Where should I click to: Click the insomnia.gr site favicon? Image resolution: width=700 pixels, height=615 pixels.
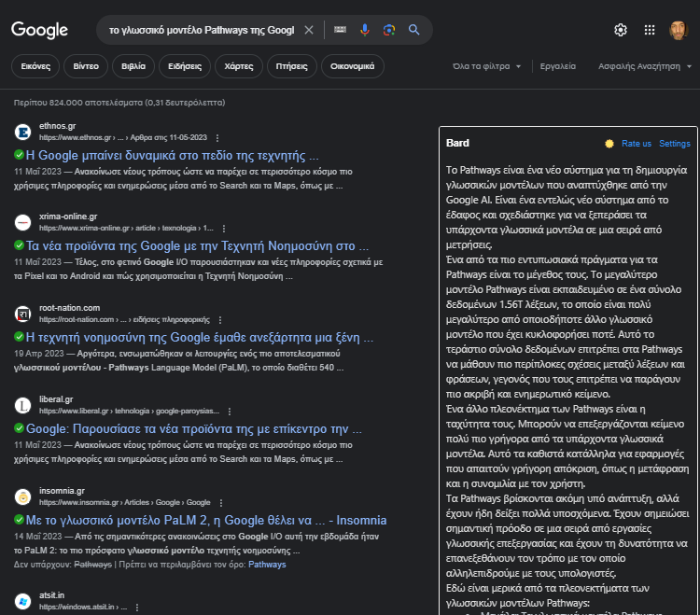click(x=22, y=496)
